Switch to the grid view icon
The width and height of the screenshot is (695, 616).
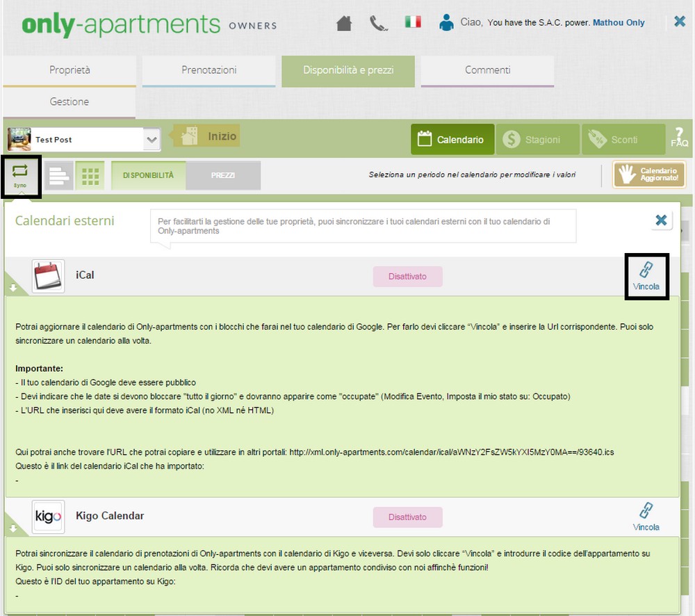(90, 176)
